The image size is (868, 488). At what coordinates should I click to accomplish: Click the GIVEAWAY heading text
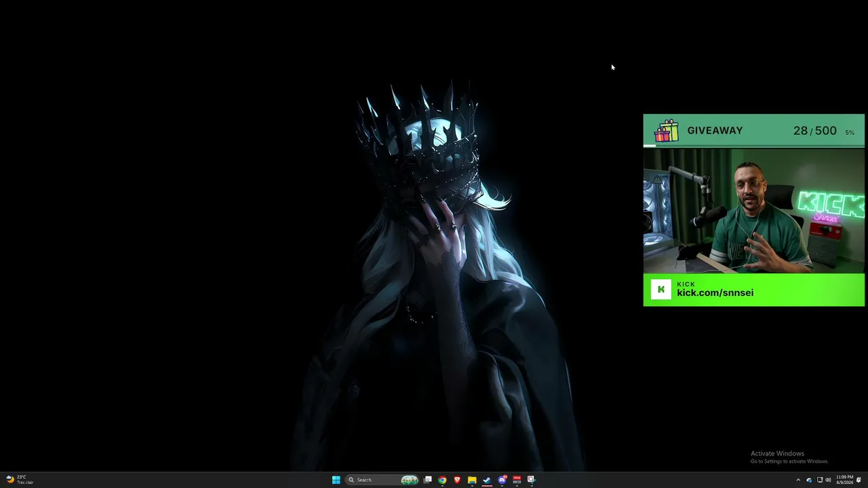(715, 131)
